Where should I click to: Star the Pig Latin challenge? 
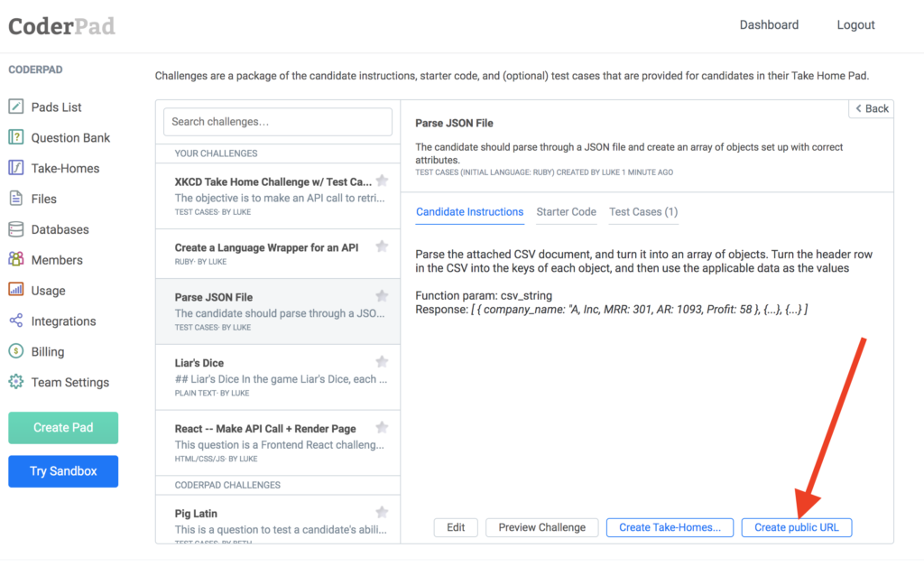(382, 512)
